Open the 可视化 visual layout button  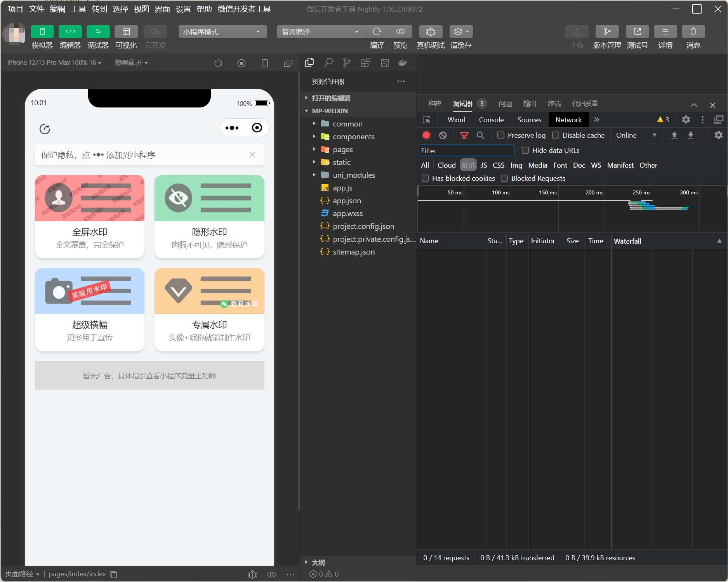click(x=126, y=31)
